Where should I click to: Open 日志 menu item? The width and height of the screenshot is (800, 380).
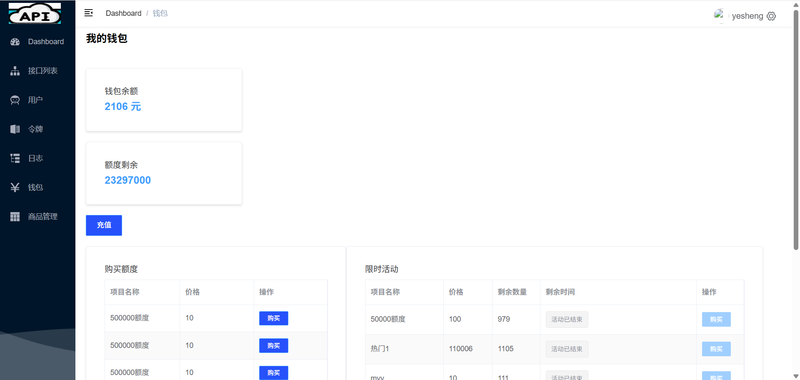[x=38, y=158]
